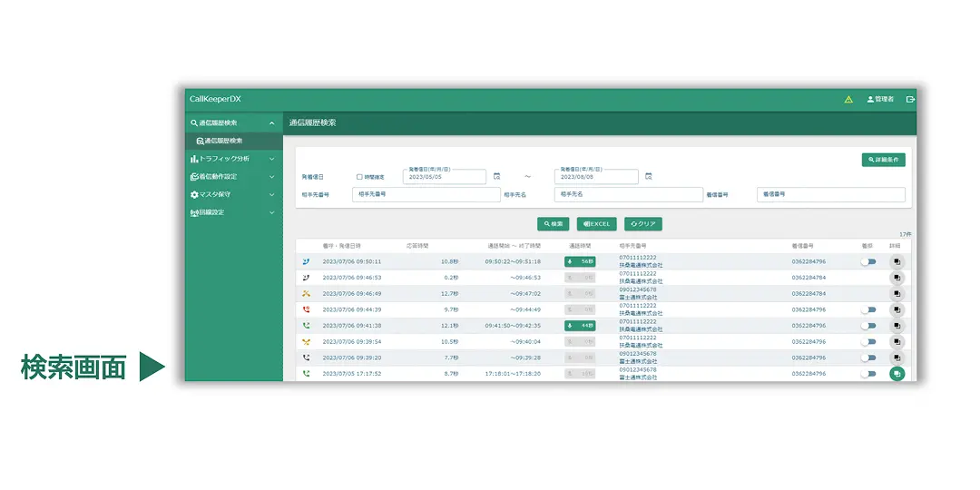Check the 時間指定 checkbox
The height and width of the screenshot is (490, 980).
coord(359,177)
